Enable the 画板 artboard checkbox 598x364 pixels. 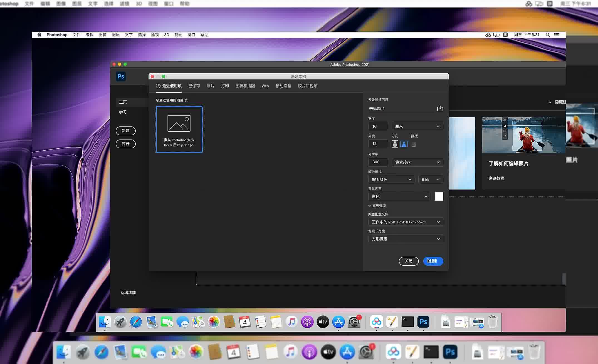414,144
